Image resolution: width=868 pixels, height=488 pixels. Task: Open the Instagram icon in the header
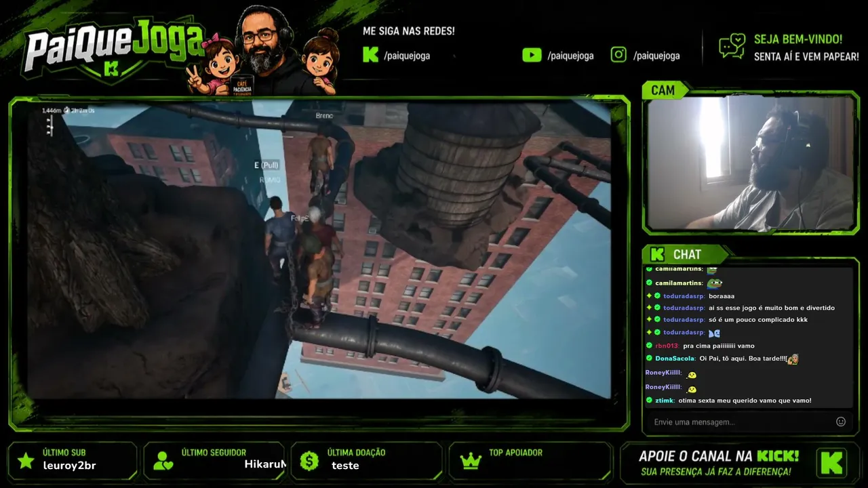coord(618,55)
